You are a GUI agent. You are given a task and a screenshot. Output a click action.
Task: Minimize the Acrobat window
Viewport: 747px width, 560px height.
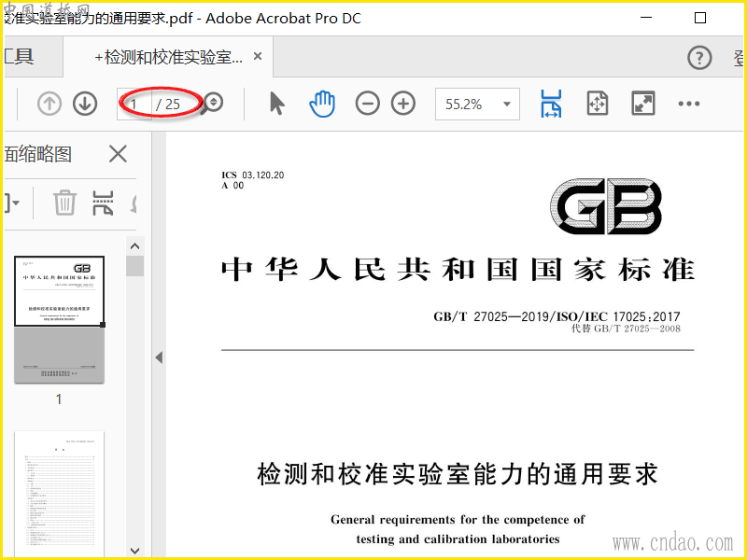646,18
